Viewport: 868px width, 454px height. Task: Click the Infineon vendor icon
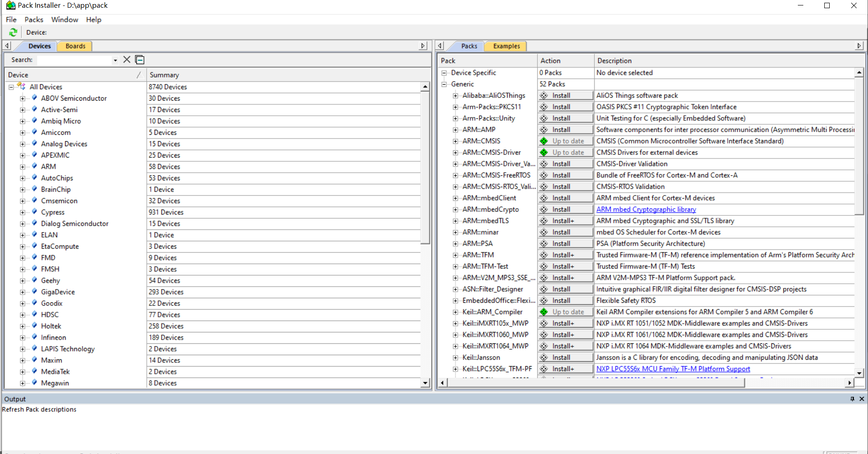(34, 337)
